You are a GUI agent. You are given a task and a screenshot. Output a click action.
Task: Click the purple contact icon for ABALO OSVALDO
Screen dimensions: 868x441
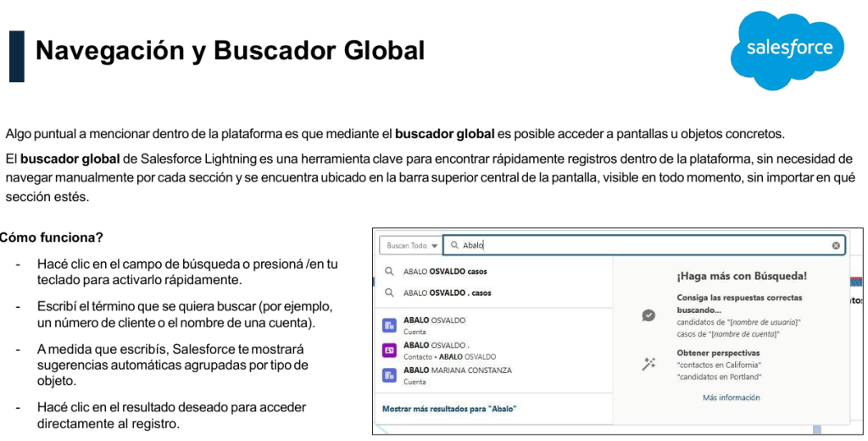(389, 350)
